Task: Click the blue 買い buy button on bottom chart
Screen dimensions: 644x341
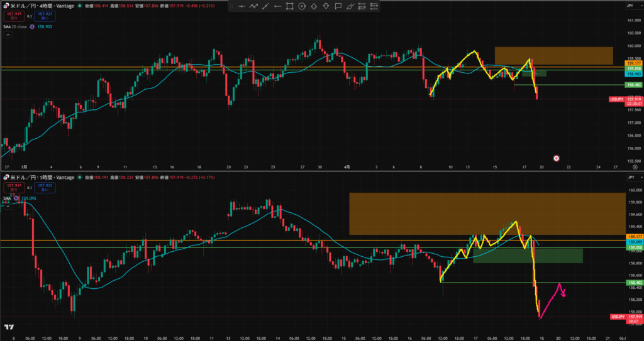Action: [x=44, y=188]
